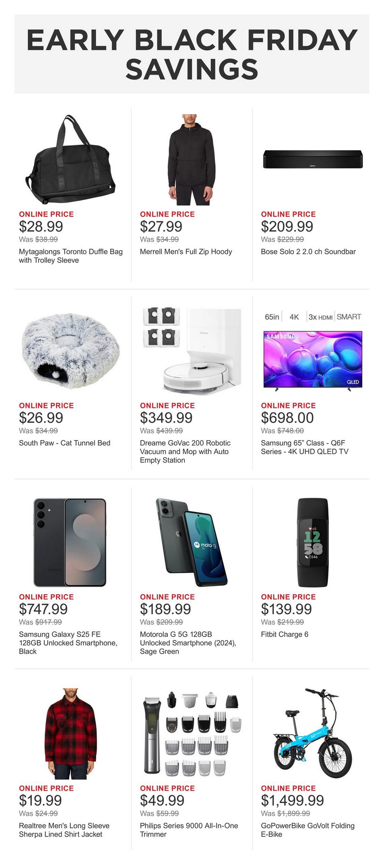This screenshot has height=868, width=384.
Task: Click the Bose Solo 2 2.0 ch Soundbar title
Action: 308,252
